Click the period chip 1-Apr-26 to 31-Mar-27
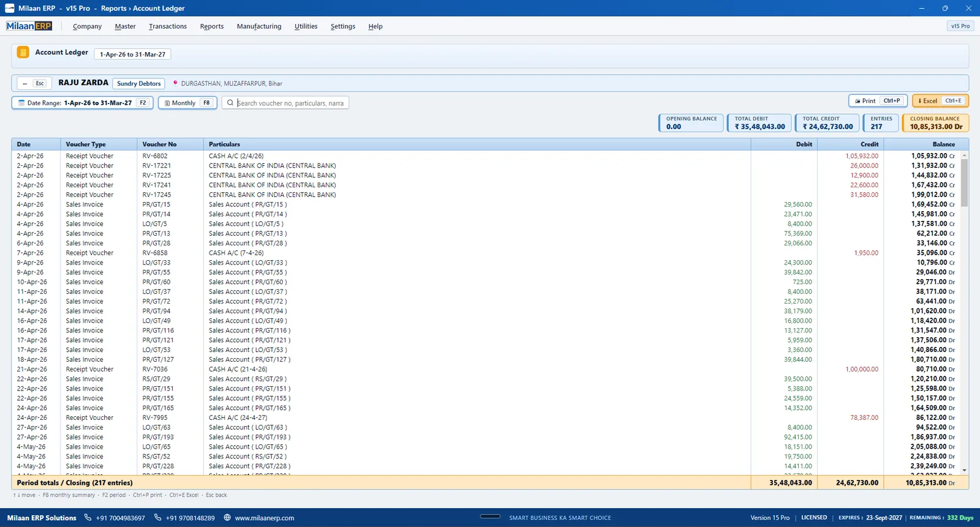Screen dimensions: 980x527 [132, 54]
